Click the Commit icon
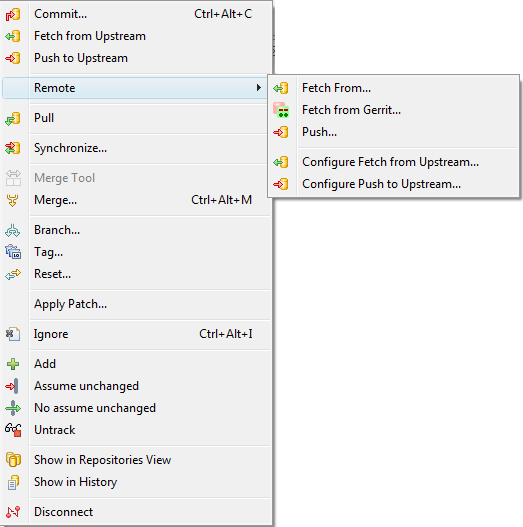 pos(13,14)
